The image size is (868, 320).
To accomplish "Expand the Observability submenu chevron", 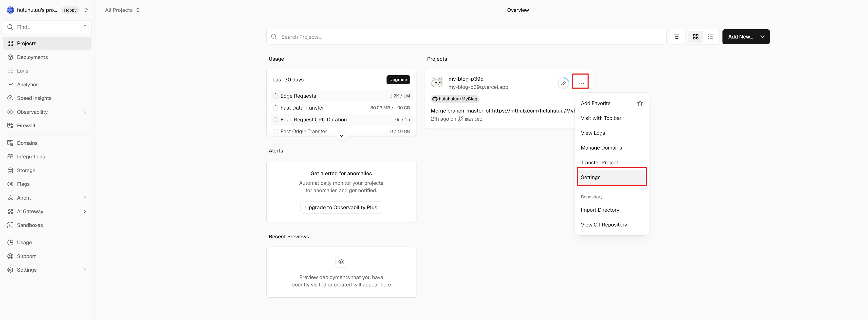I will pos(85,112).
